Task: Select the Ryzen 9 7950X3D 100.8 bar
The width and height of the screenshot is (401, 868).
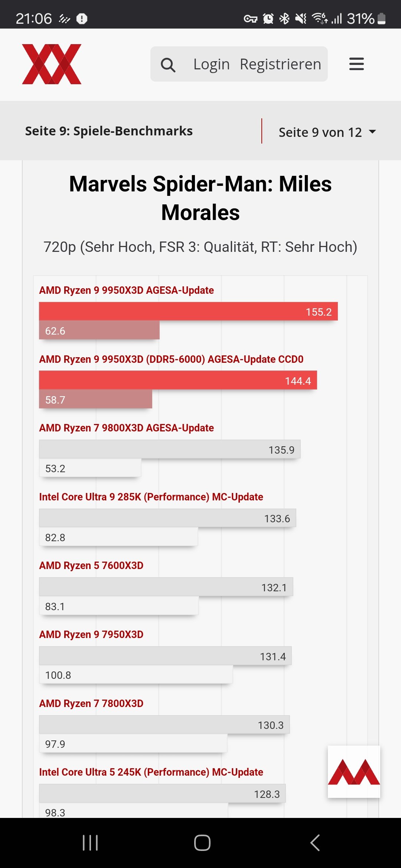Action: 136,674
